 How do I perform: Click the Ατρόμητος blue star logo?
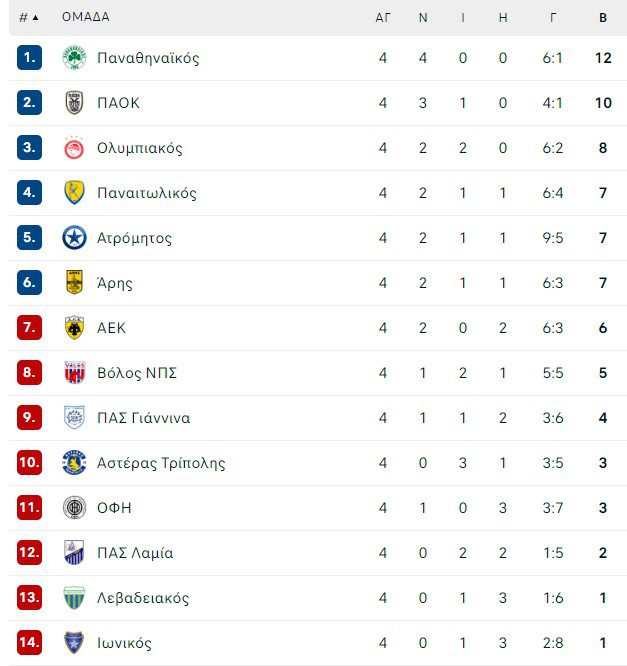(x=75, y=238)
